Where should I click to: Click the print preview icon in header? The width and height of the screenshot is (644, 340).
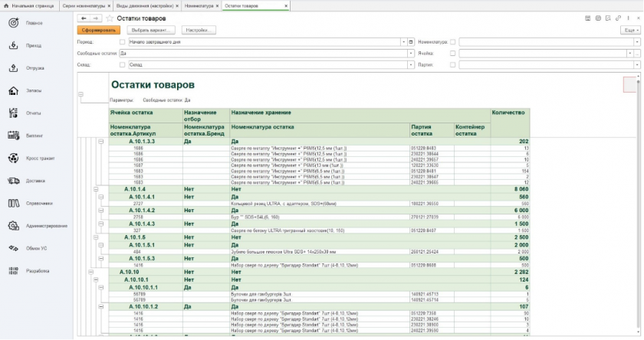(x=608, y=18)
